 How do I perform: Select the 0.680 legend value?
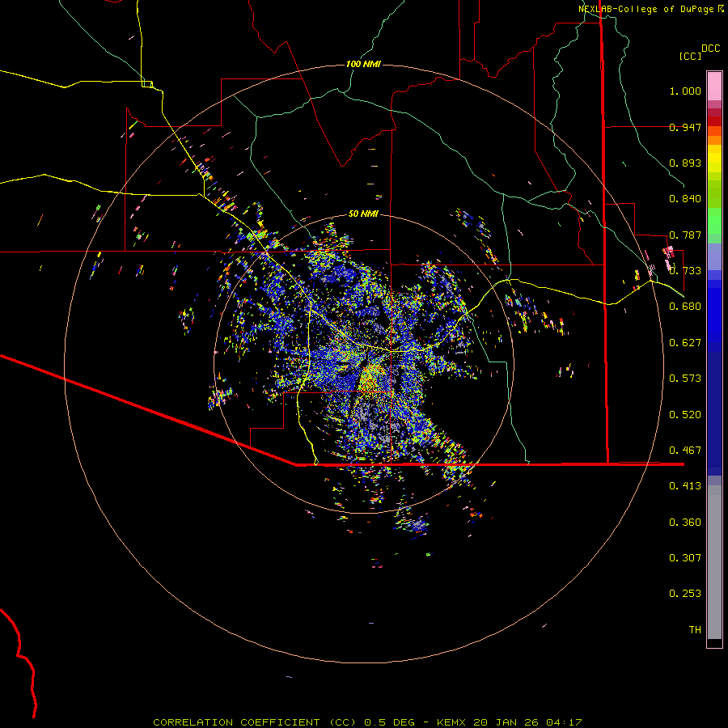(x=685, y=307)
